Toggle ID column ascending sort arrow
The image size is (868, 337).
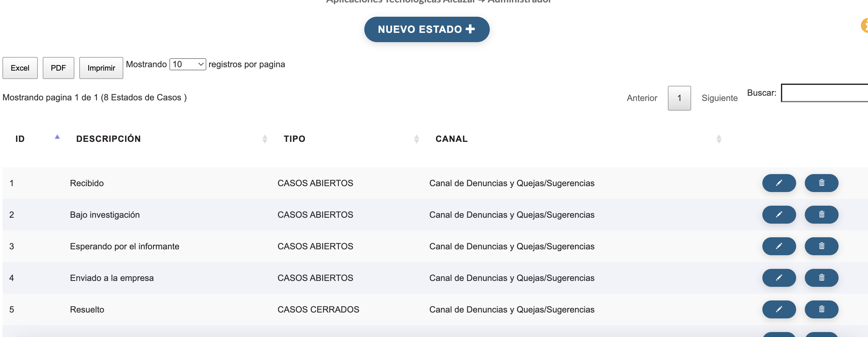pyautogui.click(x=57, y=137)
